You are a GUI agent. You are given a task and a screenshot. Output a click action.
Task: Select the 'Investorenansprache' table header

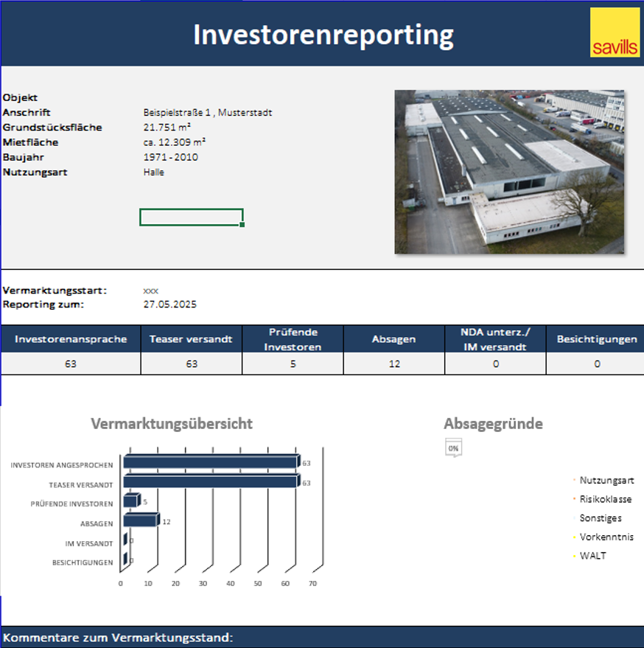coord(71,339)
